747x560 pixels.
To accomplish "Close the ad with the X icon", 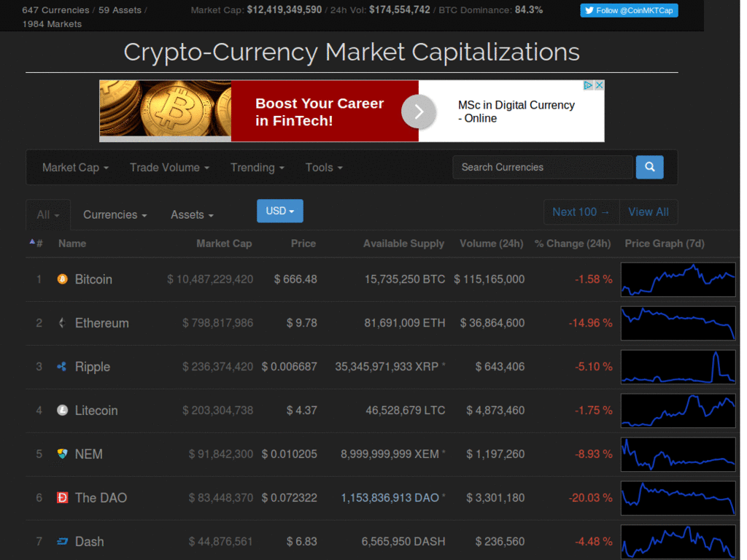I will coord(600,85).
